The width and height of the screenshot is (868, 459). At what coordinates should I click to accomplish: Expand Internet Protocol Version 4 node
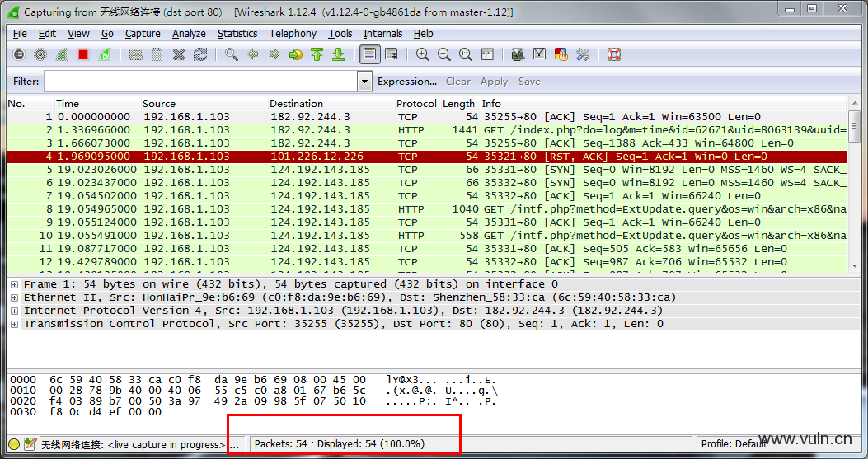[14, 311]
